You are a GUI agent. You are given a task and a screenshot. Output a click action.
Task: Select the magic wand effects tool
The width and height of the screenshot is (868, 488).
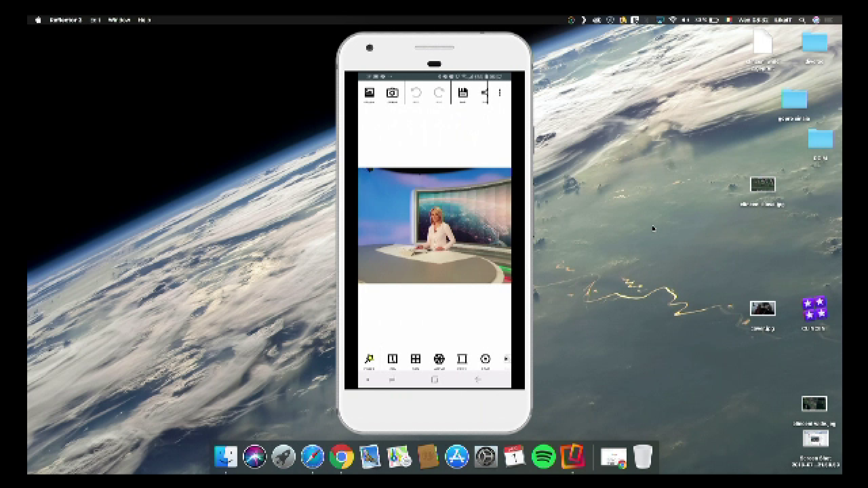point(369,359)
